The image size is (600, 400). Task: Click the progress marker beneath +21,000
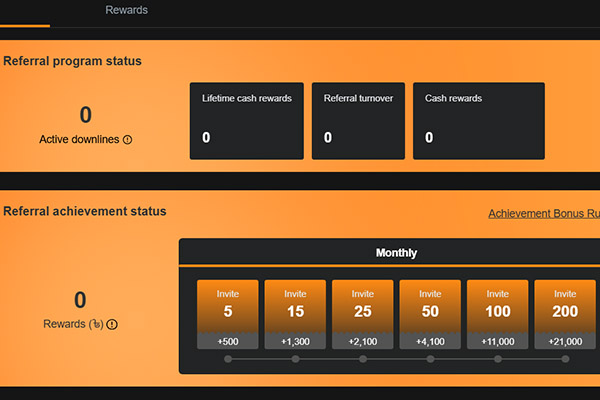(x=565, y=359)
